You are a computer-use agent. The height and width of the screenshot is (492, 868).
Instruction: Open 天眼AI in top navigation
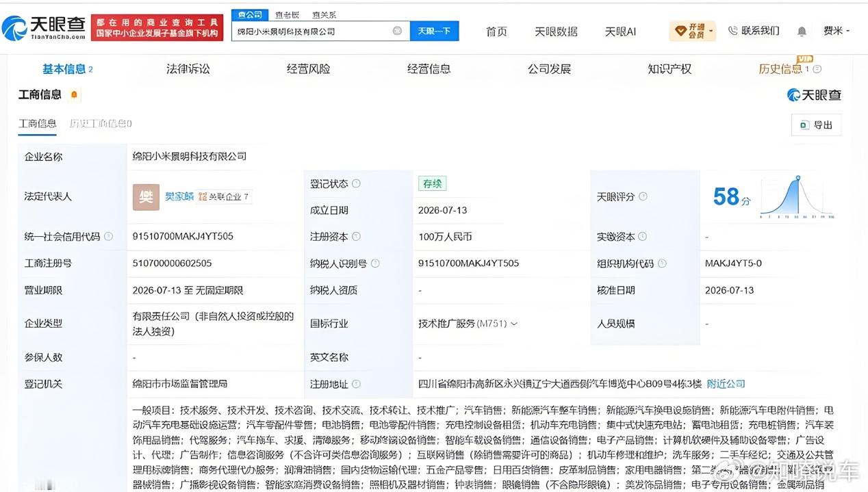620,31
